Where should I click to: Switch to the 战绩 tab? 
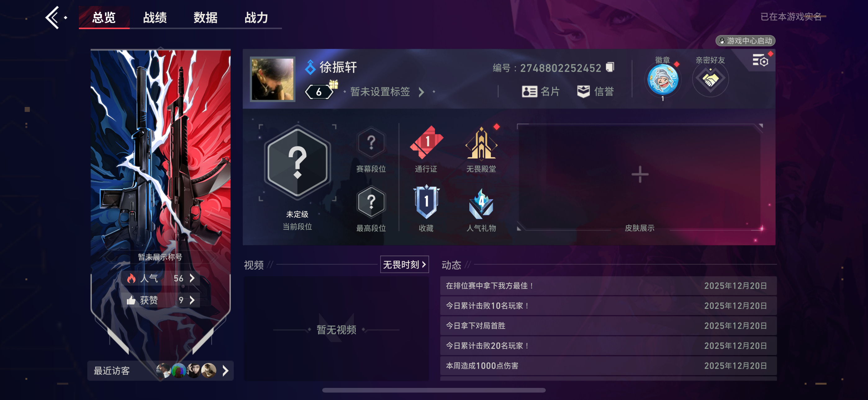[x=155, y=17]
